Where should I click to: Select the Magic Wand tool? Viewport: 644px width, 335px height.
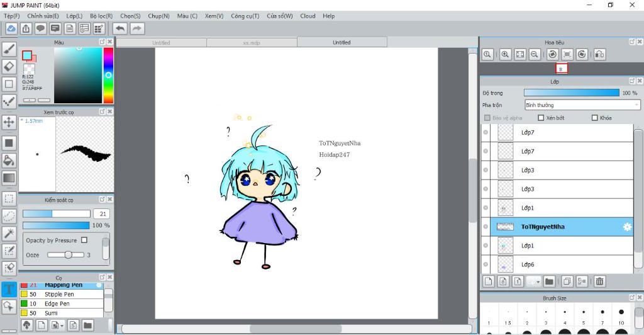[x=9, y=234]
